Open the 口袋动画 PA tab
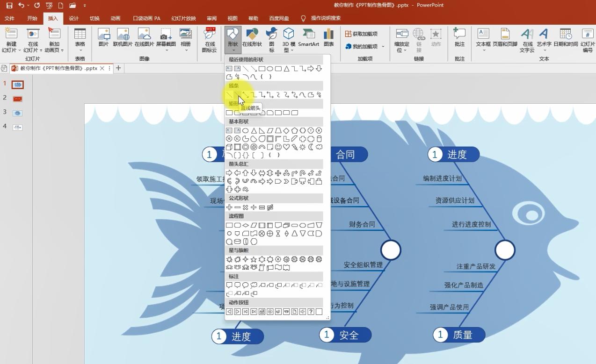This screenshot has width=596, height=364. [147, 18]
